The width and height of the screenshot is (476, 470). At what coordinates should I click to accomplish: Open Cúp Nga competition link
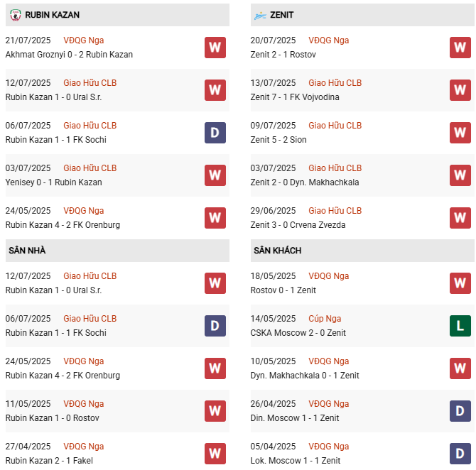325,319
